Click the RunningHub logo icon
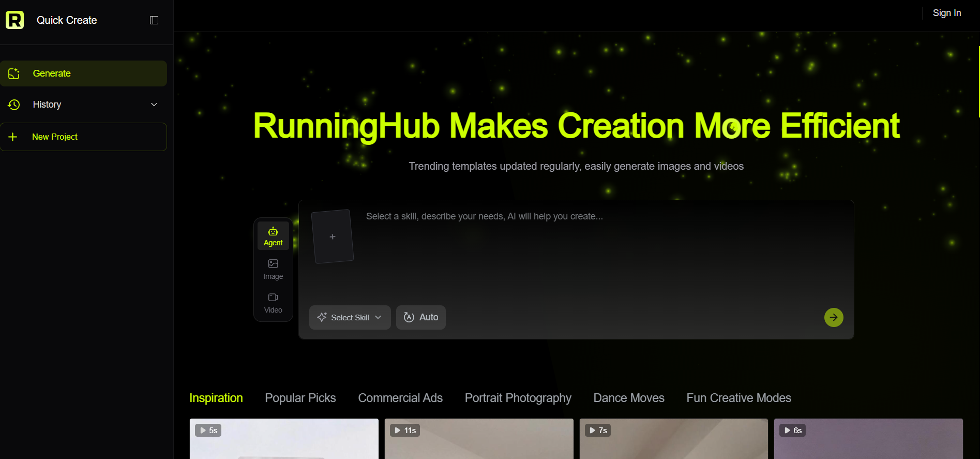This screenshot has width=980, height=459. click(x=14, y=20)
